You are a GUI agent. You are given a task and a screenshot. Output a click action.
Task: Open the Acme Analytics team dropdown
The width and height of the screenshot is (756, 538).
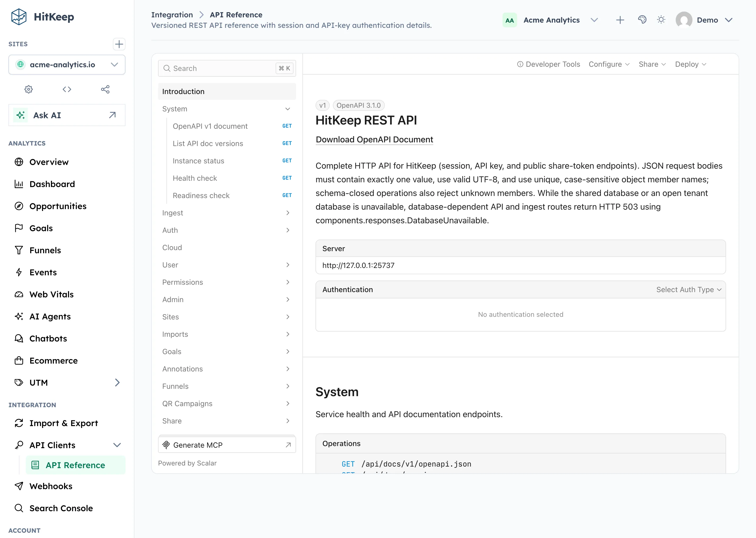click(551, 20)
